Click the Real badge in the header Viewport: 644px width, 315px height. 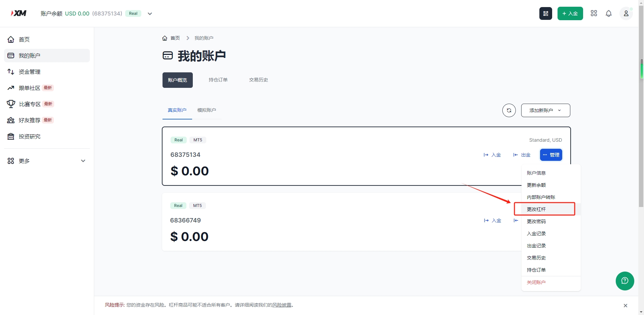point(133,13)
